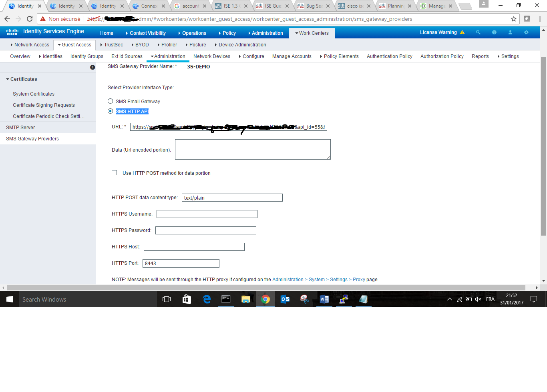The height and width of the screenshot is (392, 547).
Task: Click the License Warning alert
Action: coord(442,32)
